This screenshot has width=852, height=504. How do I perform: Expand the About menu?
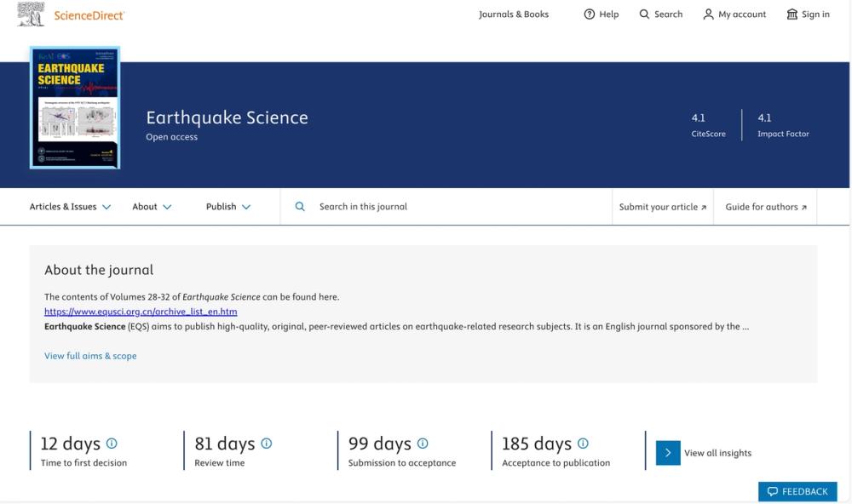pyautogui.click(x=152, y=206)
